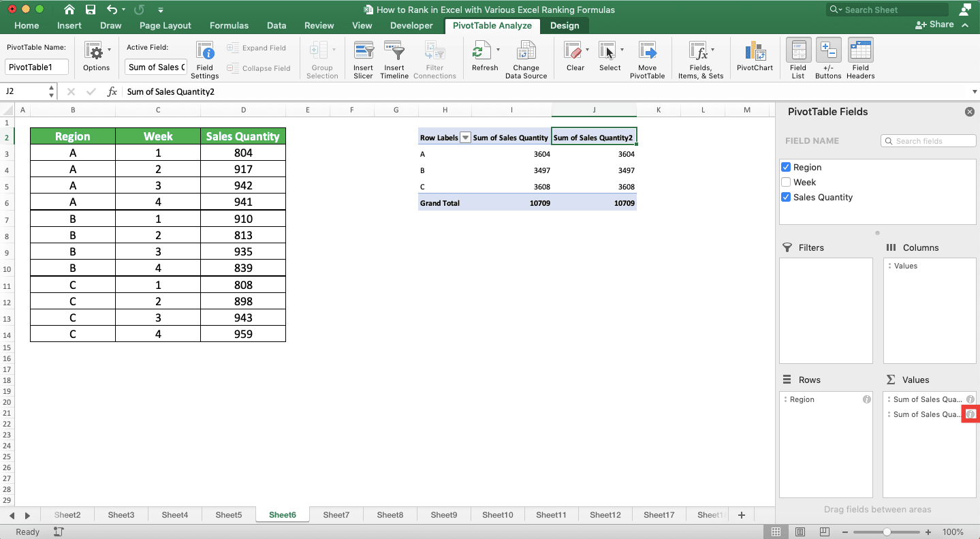Select column J header
The height and width of the screenshot is (539, 980).
(x=594, y=110)
